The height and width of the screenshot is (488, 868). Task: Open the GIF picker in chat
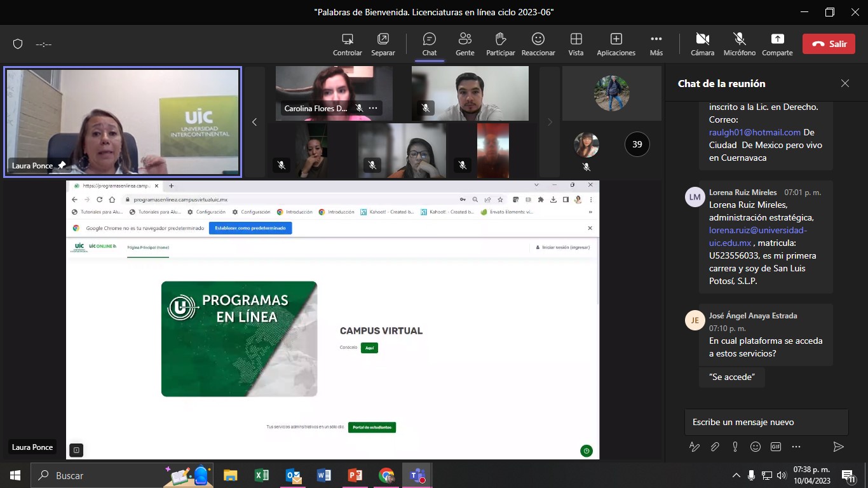click(776, 447)
